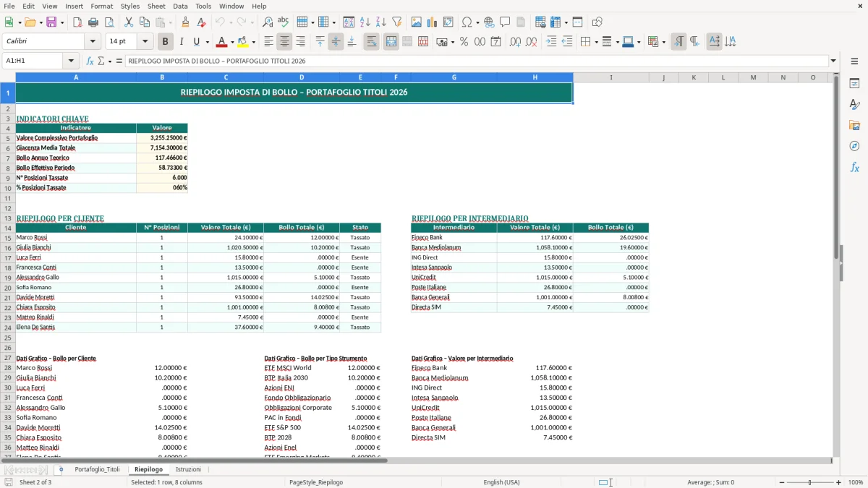Open Borders dropdown arrow
The image size is (868, 488).
point(595,42)
